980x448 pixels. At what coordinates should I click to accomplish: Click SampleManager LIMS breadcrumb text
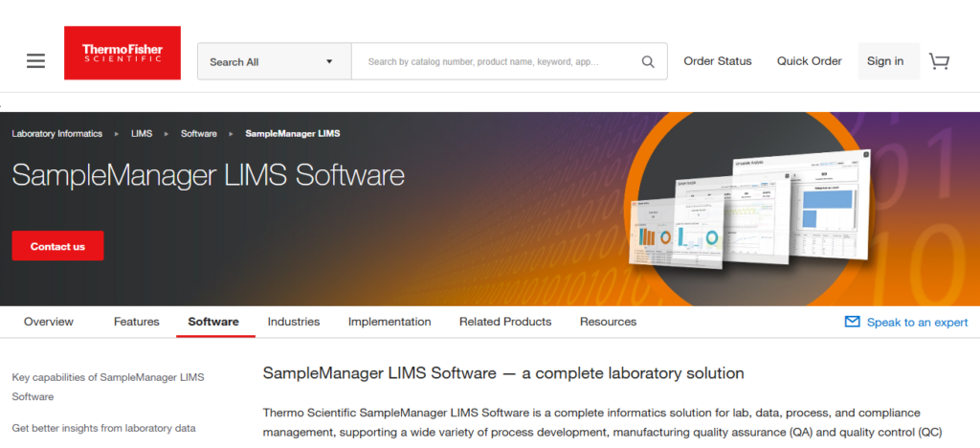pyautogui.click(x=293, y=134)
